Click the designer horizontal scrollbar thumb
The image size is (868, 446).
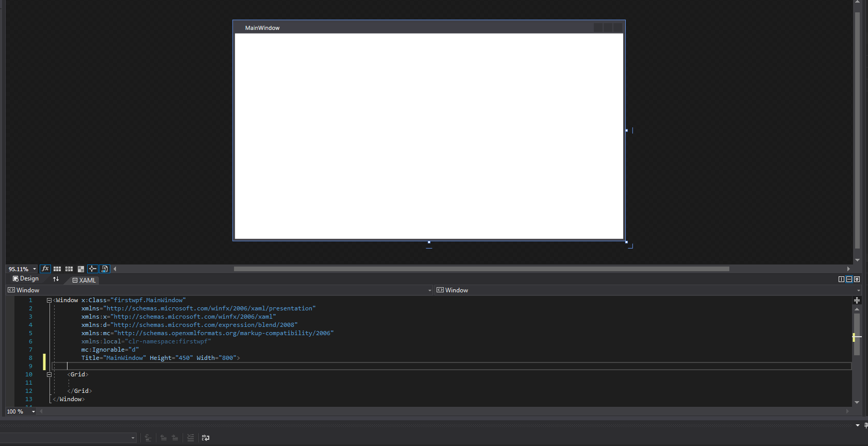[481, 269]
